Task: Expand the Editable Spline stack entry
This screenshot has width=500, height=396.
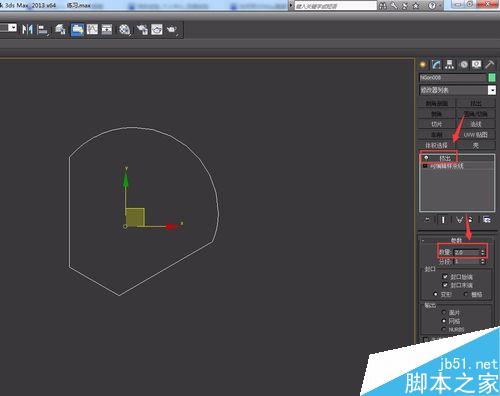Action: (x=425, y=166)
